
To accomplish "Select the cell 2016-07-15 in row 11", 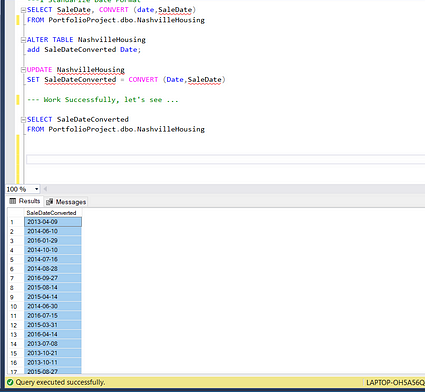I will 53,315.
